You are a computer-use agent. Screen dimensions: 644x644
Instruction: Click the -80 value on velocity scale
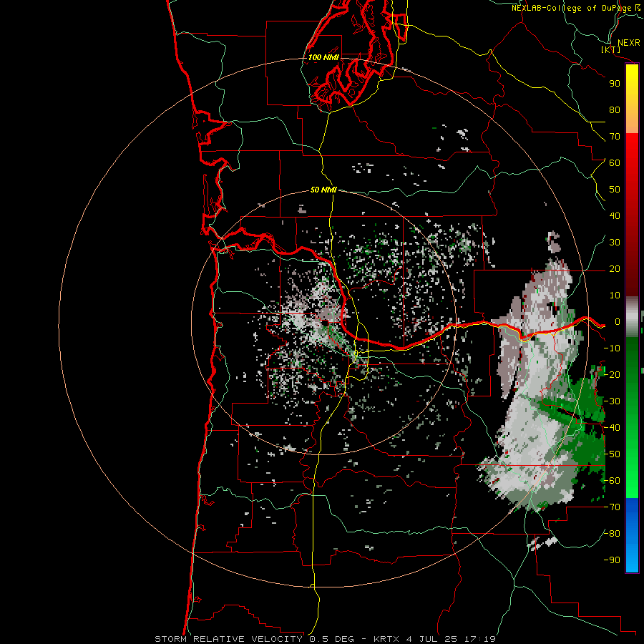point(612,534)
